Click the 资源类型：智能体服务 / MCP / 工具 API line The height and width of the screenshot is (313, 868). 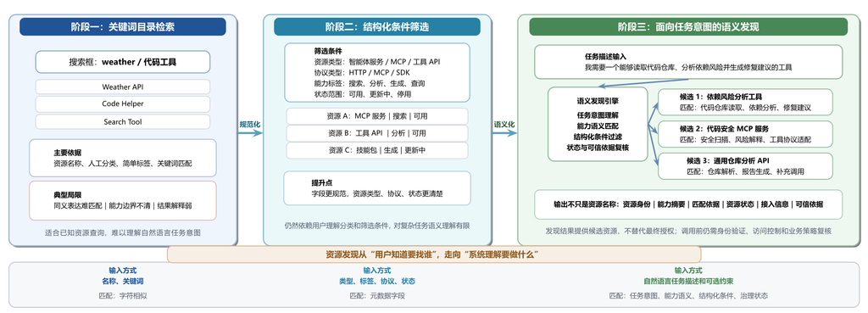pyautogui.click(x=376, y=61)
